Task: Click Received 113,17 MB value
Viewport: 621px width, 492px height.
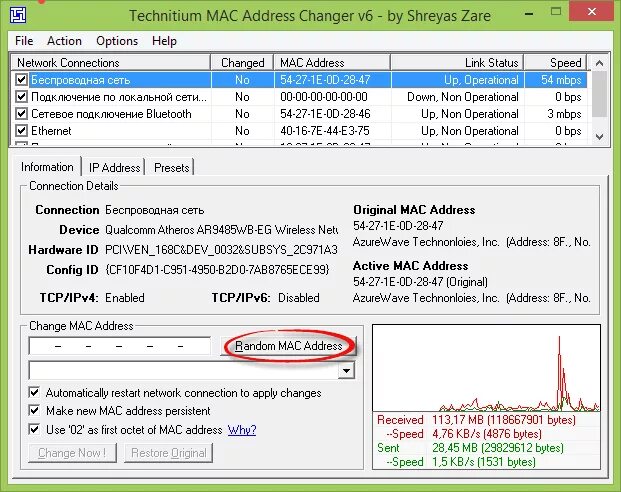Action: point(504,420)
